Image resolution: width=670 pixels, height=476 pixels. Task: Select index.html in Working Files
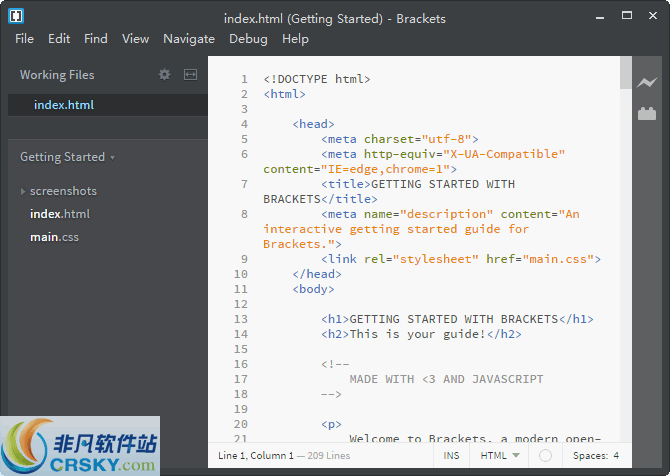coord(64,105)
